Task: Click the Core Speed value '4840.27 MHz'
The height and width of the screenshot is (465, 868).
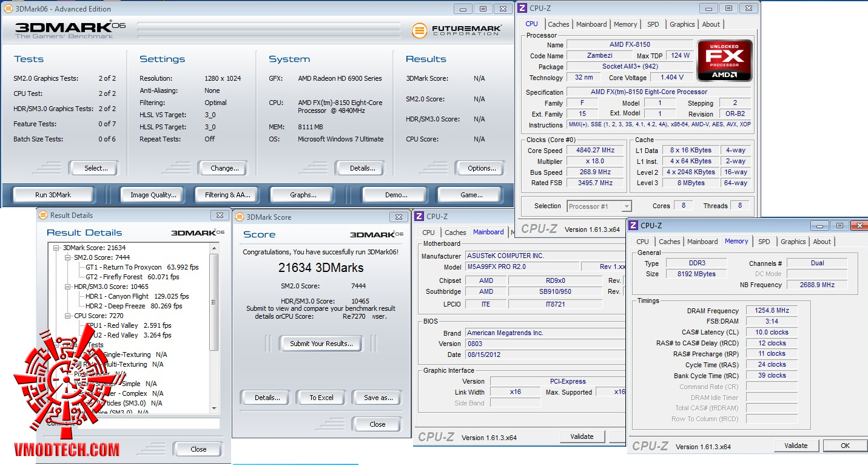Action: 596,151
